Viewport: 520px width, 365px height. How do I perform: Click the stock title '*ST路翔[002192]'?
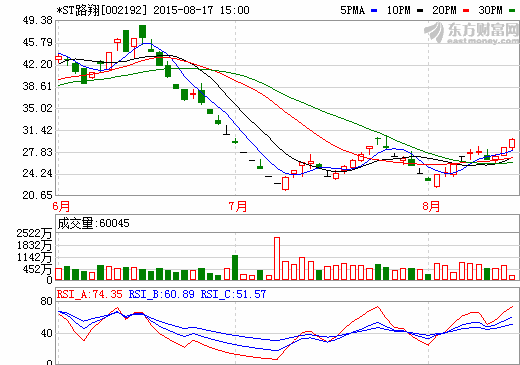click(101, 10)
